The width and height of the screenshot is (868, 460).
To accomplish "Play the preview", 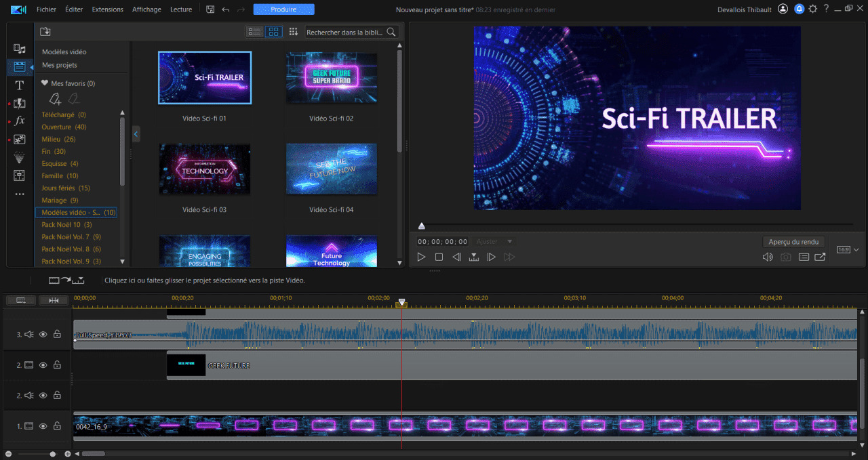I will (421, 257).
